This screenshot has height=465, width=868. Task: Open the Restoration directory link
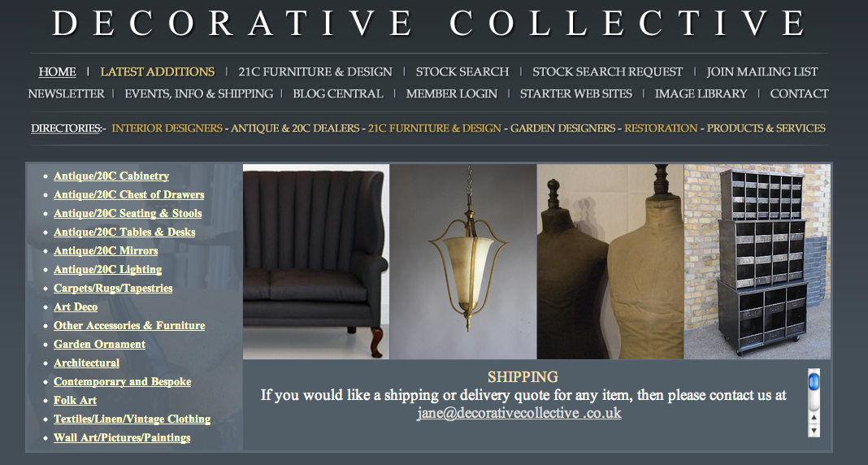point(661,128)
